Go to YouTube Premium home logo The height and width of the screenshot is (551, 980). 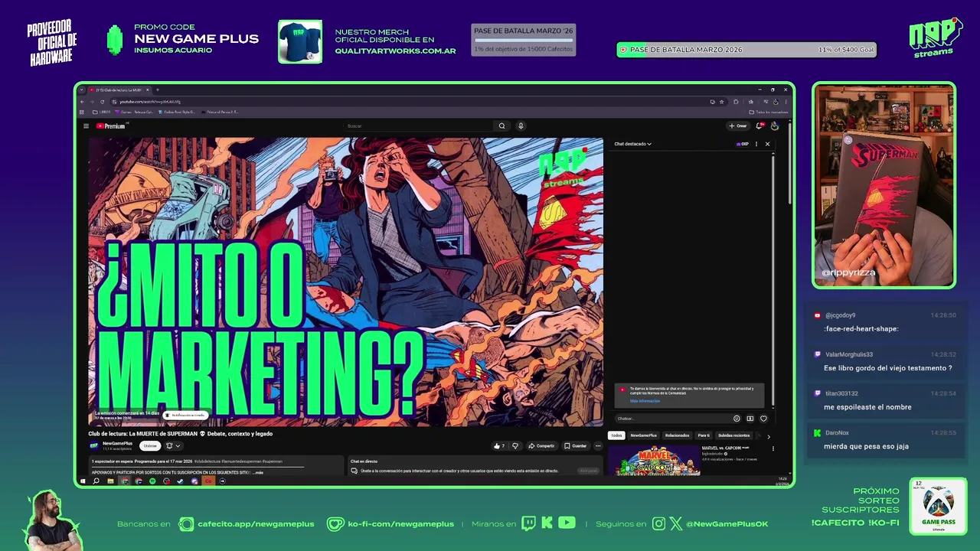pos(112,126)
